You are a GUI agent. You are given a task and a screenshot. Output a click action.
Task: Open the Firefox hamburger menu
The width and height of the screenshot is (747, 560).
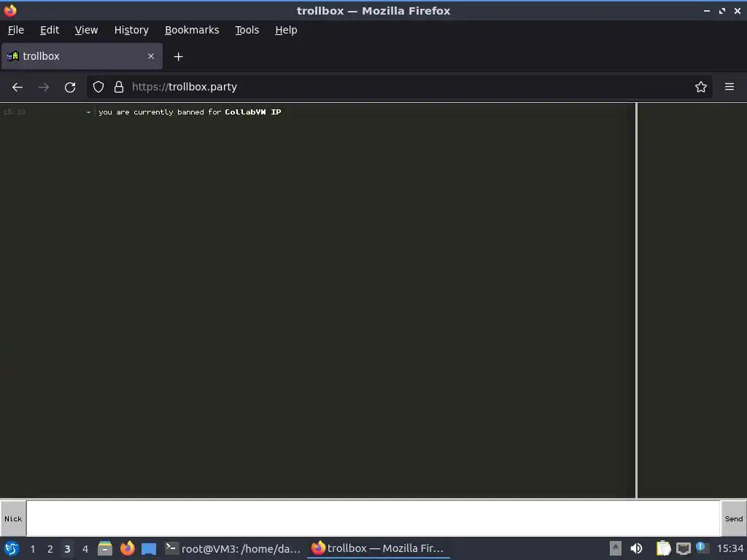[x=729, y=87]
